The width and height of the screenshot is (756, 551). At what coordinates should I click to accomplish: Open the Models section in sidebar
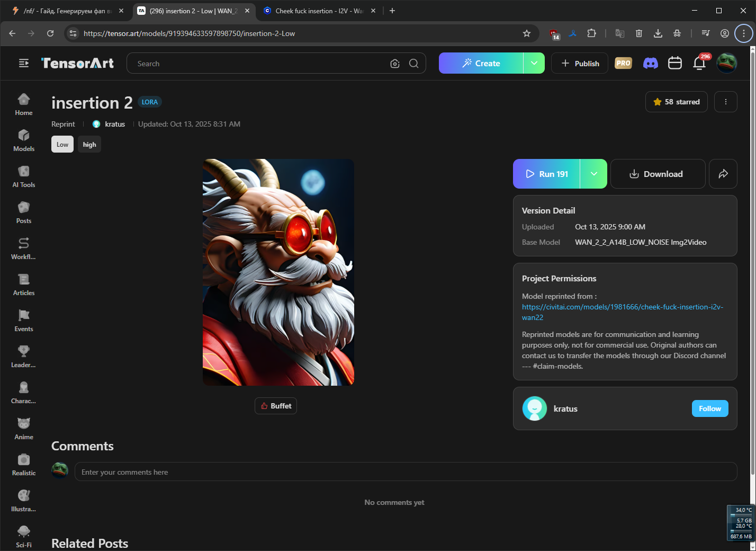pos(24,141)
